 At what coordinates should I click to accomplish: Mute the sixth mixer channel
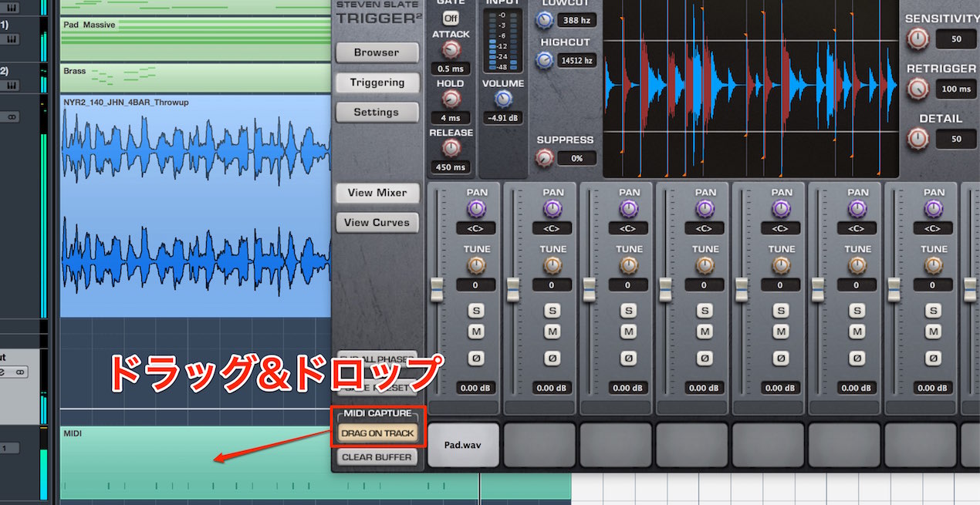(x=857, y=332)
